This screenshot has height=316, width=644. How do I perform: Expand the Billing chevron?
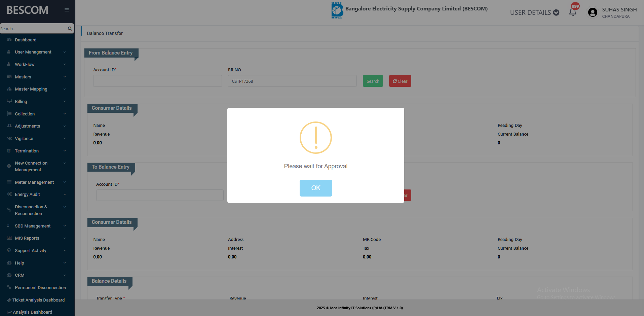[x=65, y=101]
